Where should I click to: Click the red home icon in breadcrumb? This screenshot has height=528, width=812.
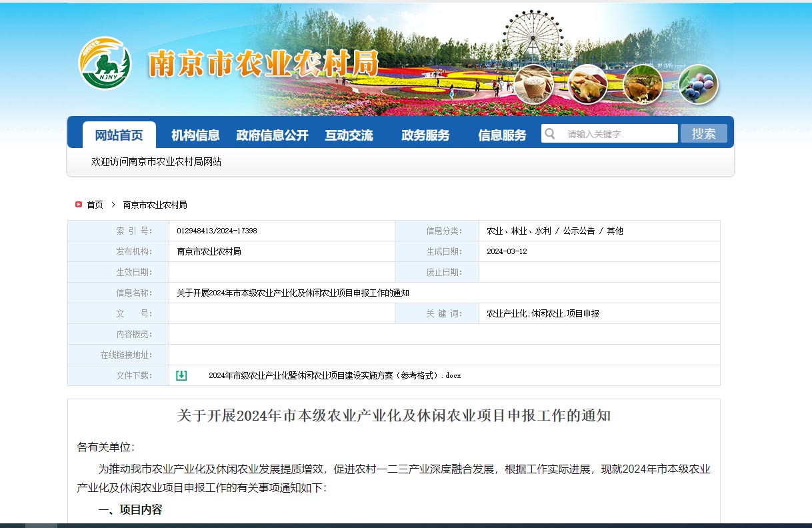pyautogui.click(x=79, y=205)
